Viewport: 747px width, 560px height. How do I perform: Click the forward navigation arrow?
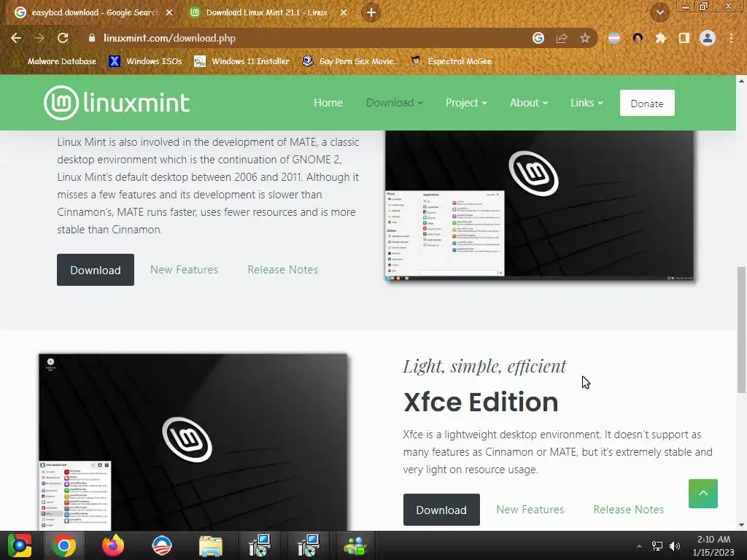pos(39,38)
